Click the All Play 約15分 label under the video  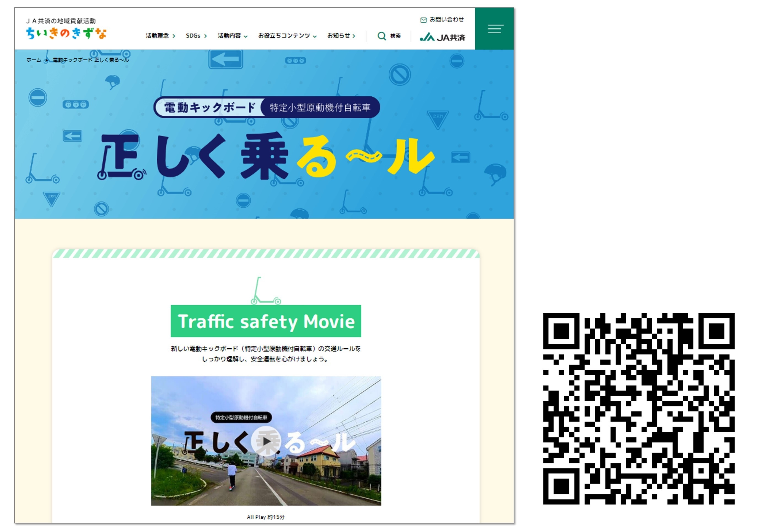(266, 517)
